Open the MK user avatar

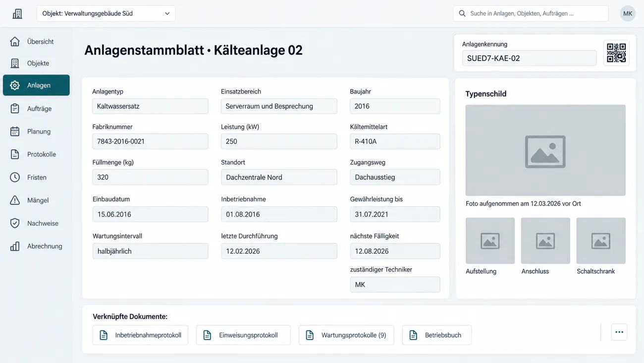pyautogui.click(x=628, y=13)
